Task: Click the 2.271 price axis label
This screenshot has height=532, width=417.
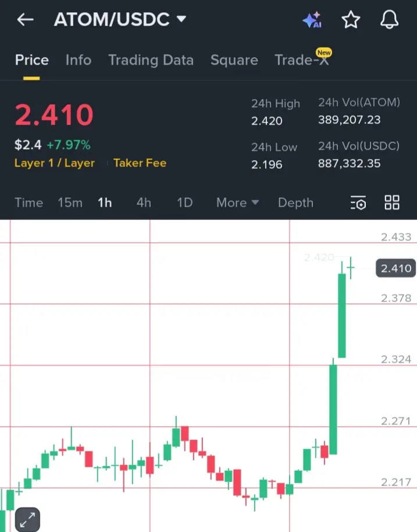Action: pos(396,421)
